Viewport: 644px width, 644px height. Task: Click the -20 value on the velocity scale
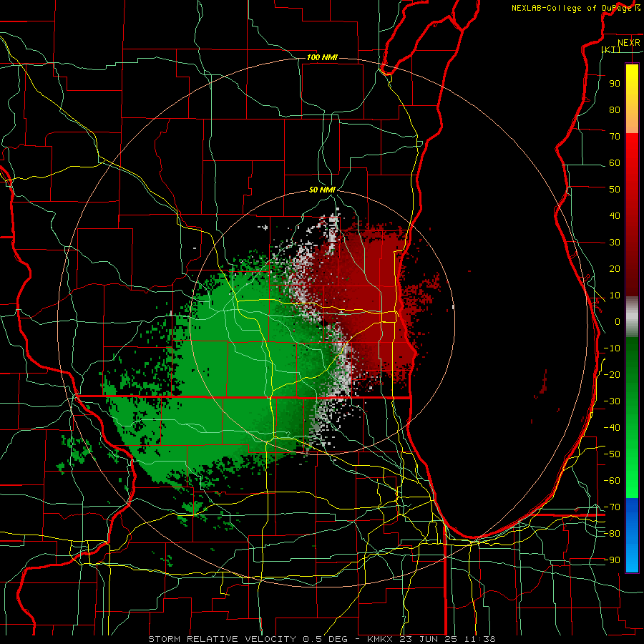click(612, 375)
